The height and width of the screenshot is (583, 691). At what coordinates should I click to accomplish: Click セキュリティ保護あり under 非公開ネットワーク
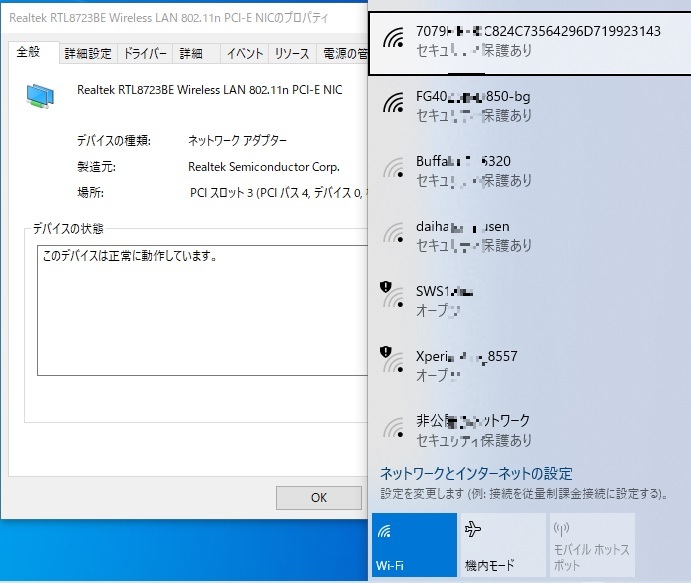[x=474, y=440]
